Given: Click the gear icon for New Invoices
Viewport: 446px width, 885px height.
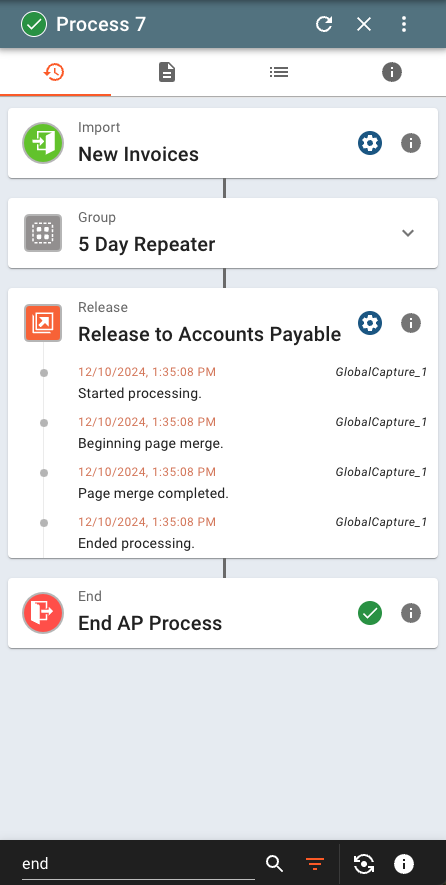Looking at the screenshot, I should (x=370, y=143).
